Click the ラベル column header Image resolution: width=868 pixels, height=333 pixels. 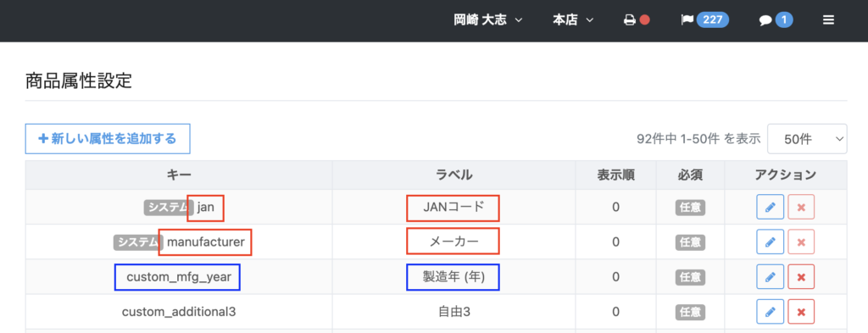click(454, 175)
